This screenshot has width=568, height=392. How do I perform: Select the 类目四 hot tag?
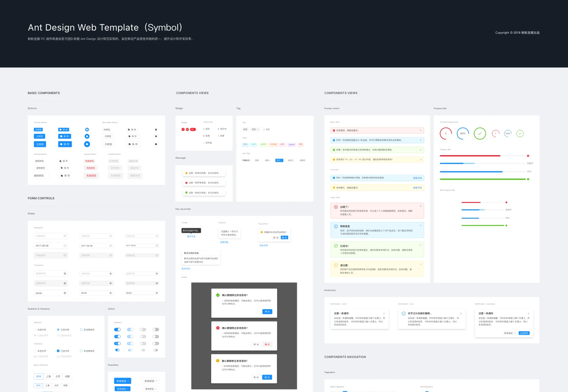[303, 160]
